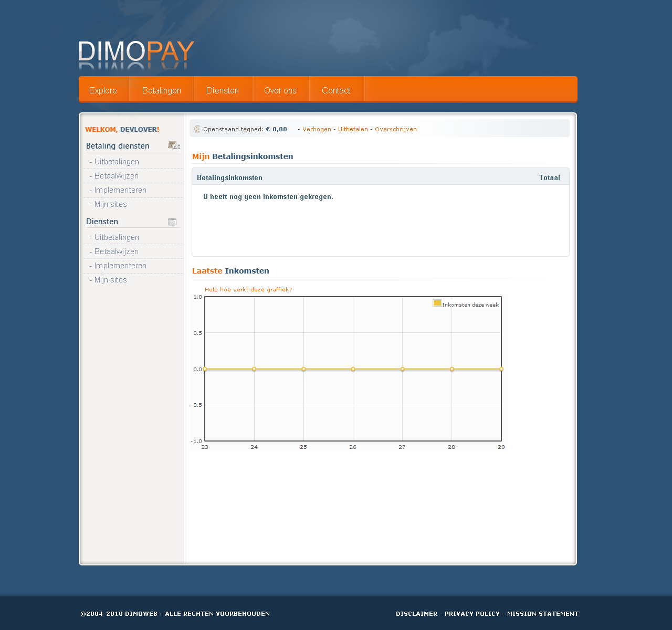The image size is (672, 630).
Task: Open the Over ons menu
Action: 280,90
